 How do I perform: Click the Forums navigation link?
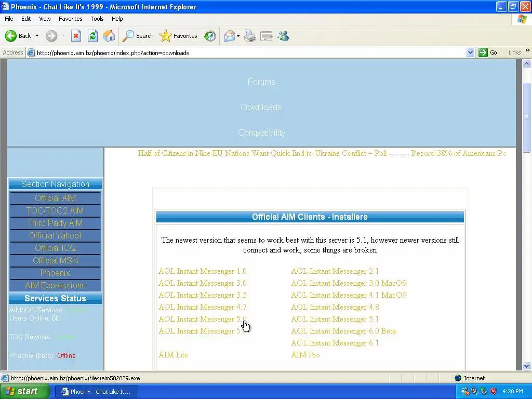tap(261, 82)
